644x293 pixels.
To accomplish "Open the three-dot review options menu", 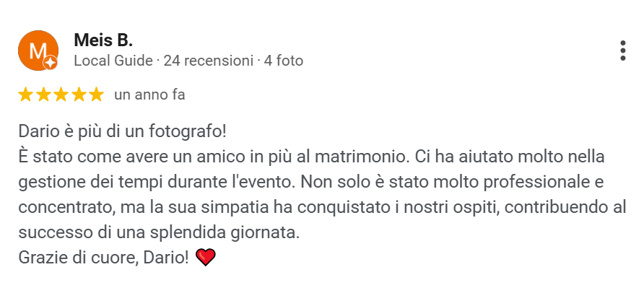I will coord(622,51).
